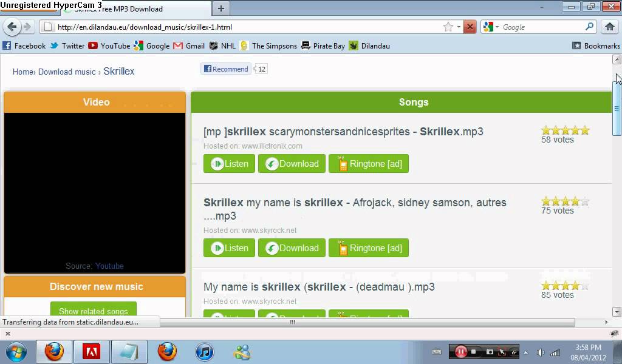This screenshot has width=622, height=364.
Task: Go forward with the forward arrow
Action: [x=27, y=27]
